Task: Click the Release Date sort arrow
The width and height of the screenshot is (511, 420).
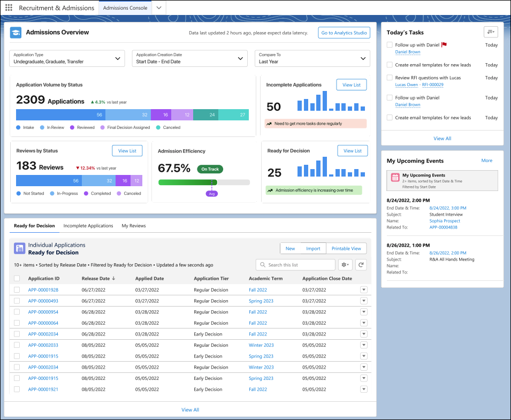Action: (113, 278)
